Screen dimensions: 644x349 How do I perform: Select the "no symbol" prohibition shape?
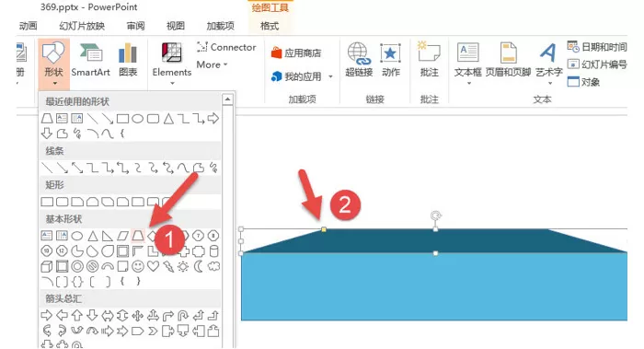92,266
